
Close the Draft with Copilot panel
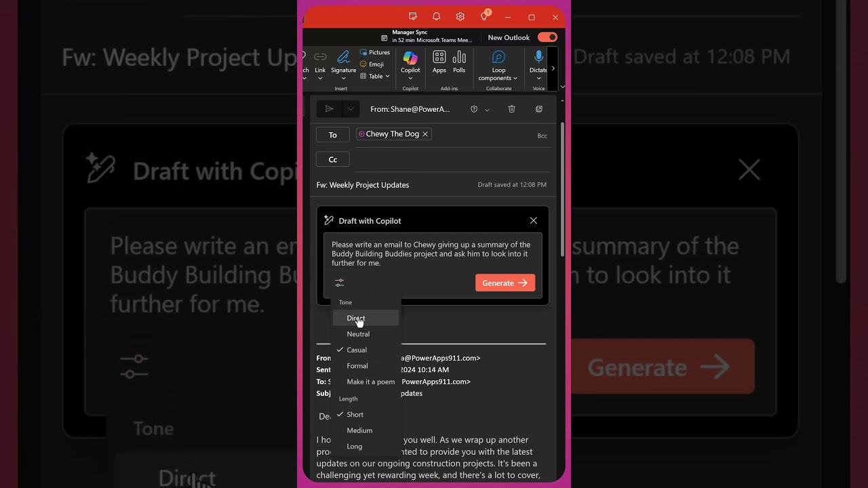[534, 220]
